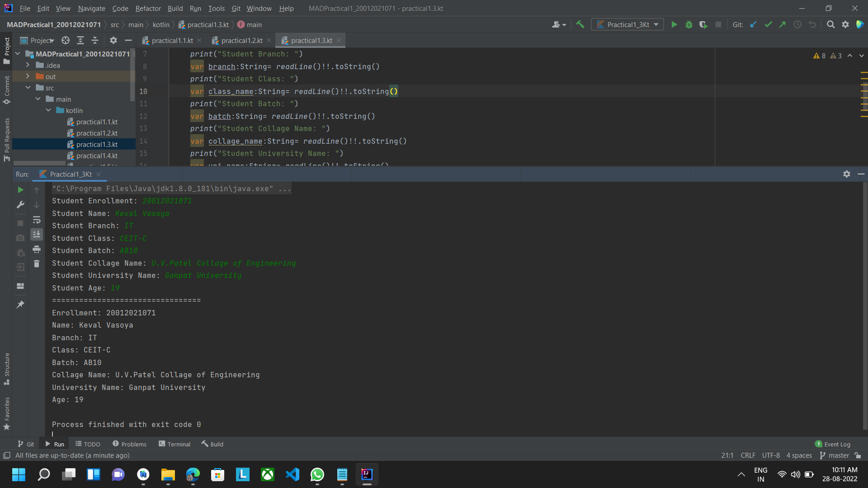Run with Coverage using the shield icon
Image resolution: width=868 pixels, height=488 pixels.
[x=703, y=24]
